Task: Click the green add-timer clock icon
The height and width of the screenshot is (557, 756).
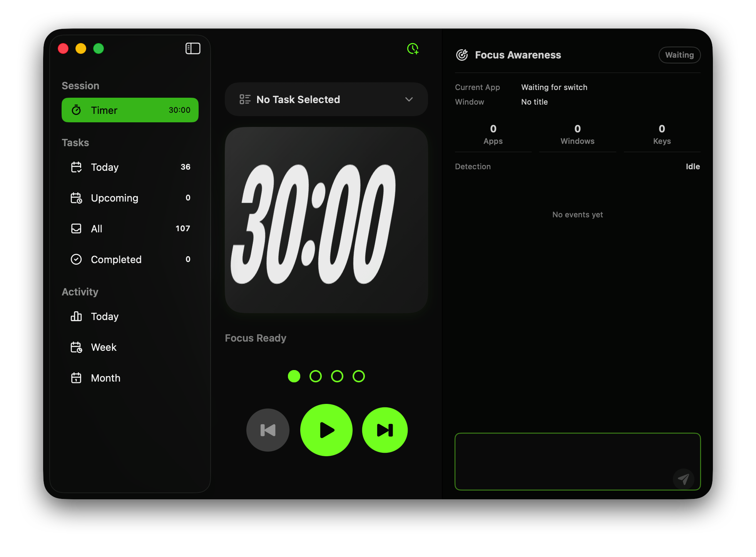Action: tap(413, 48)
